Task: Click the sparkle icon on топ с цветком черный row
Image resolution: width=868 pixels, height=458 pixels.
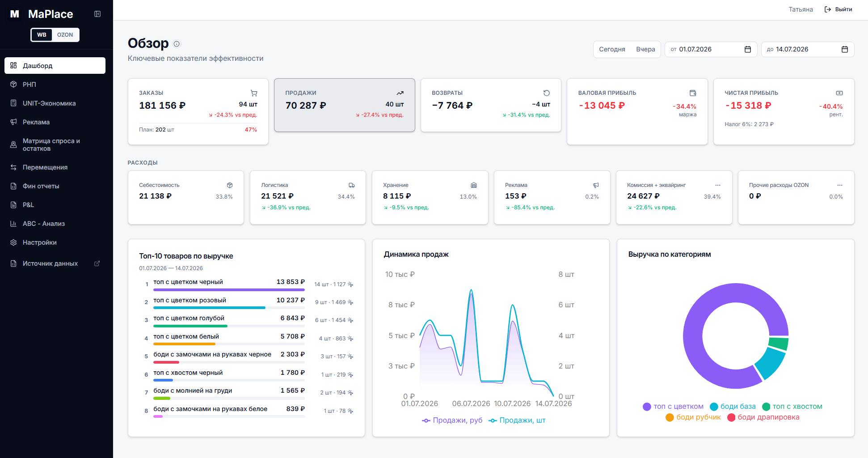Action: tap(350, 284)
